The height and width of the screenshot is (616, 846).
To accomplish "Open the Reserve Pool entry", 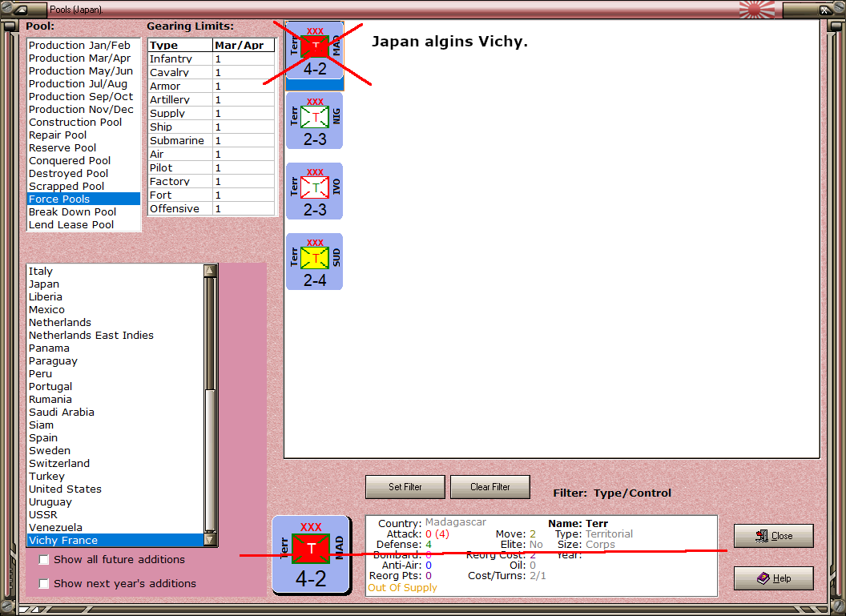I will pyautogui.click(x=83, y=148).
